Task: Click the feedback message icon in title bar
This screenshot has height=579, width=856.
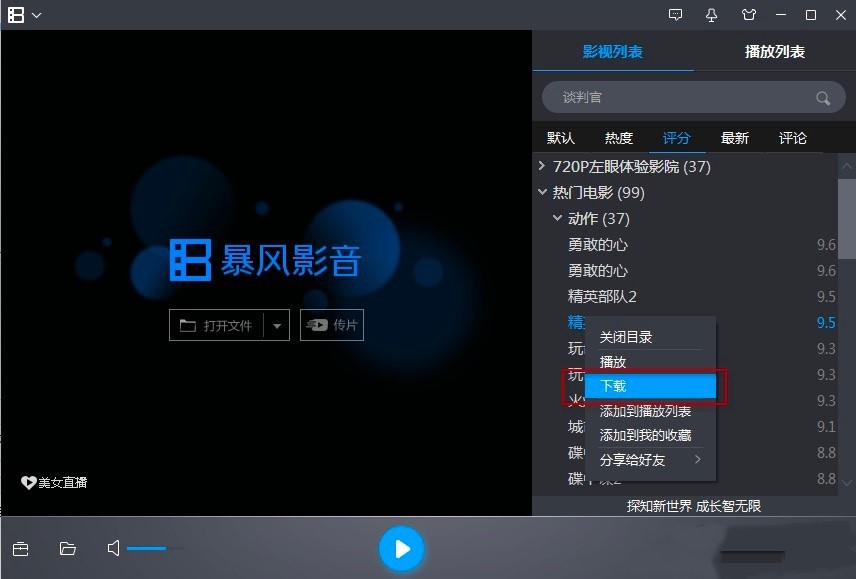Action: (x=675, y=15)
